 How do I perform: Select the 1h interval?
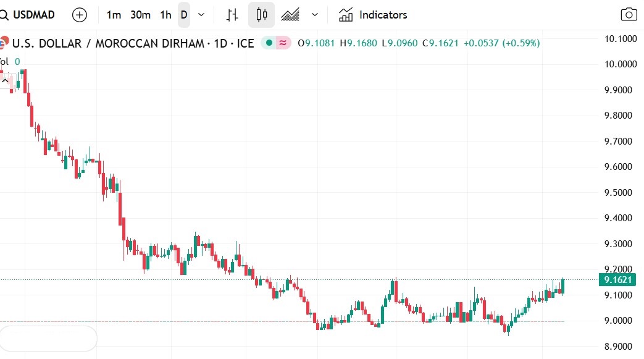165,15
